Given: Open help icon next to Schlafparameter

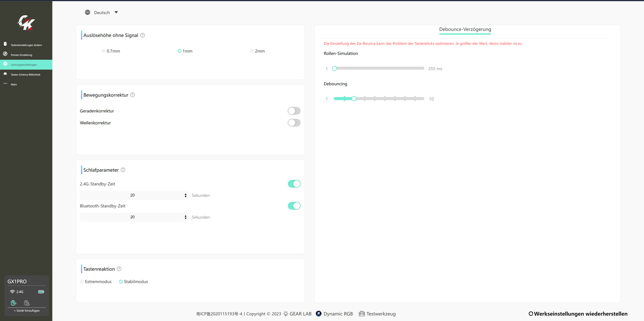Looking at the screenshot, I should [123, 170].
